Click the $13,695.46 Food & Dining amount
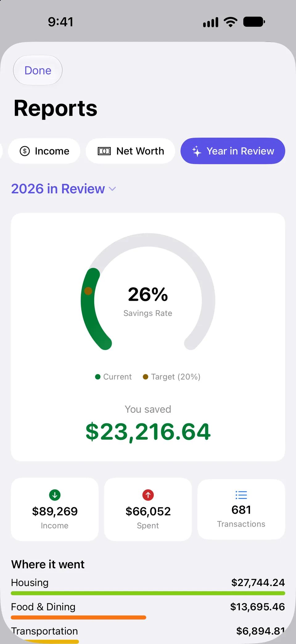Viewport: 296px width, 644px height. tap(257, 607)
